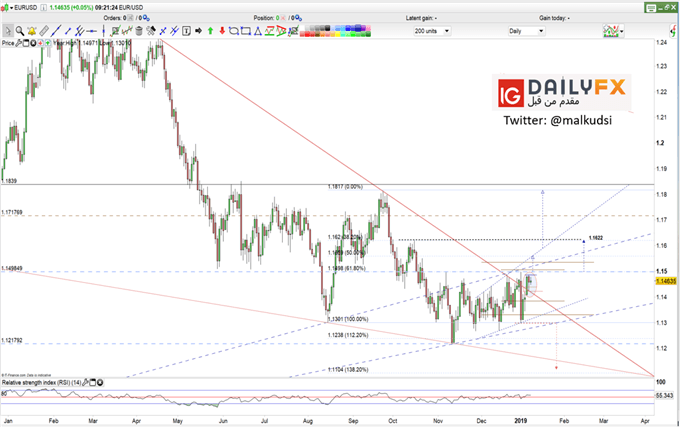This screenshot has height=427, width=680.
Task: Click the monitor icon in green title box
Action: click(651, 8)
